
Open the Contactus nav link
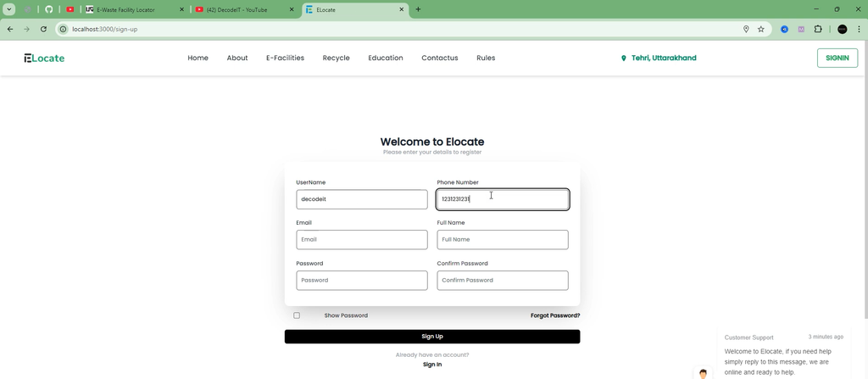[440, 59]
